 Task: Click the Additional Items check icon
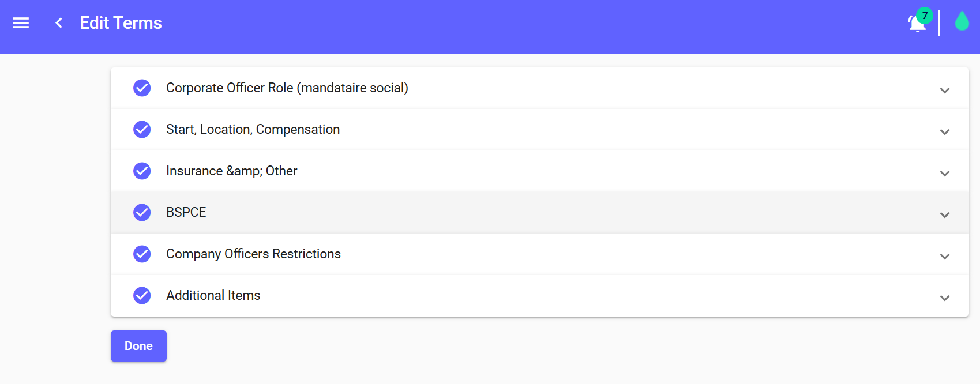click(x=142, y=295)
